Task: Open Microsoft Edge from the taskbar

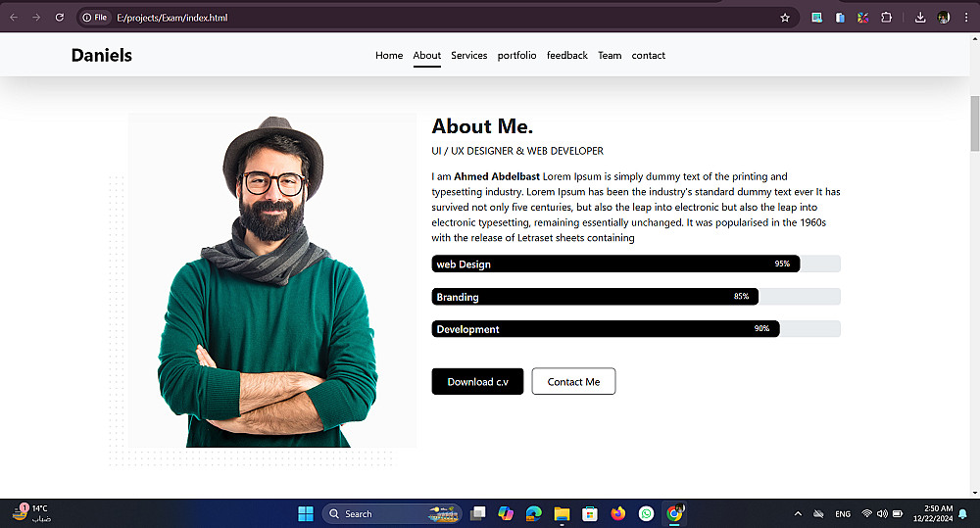Action: coord(534,513)
